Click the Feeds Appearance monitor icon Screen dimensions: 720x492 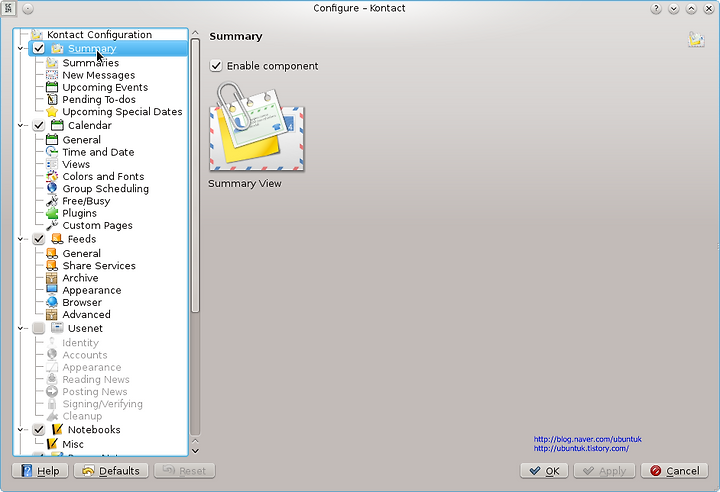(x=52, y=290)
